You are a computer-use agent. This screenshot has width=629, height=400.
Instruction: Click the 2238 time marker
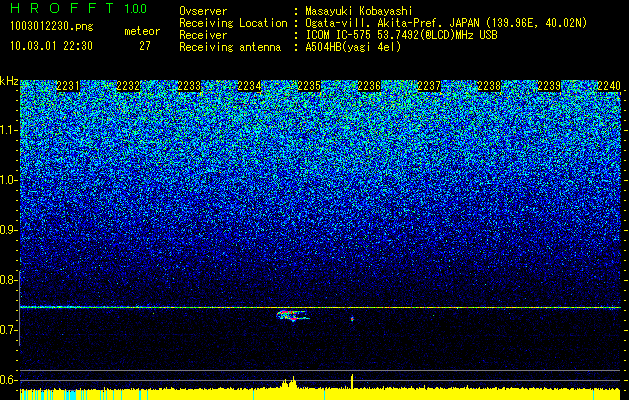pyautogui.click(x=489, y=86)
